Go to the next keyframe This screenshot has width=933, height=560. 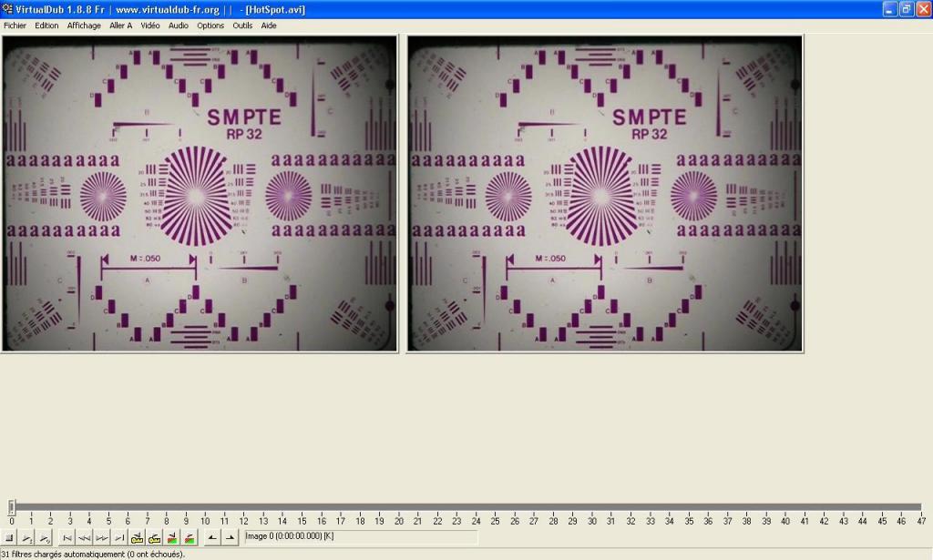tap(155, 538)
